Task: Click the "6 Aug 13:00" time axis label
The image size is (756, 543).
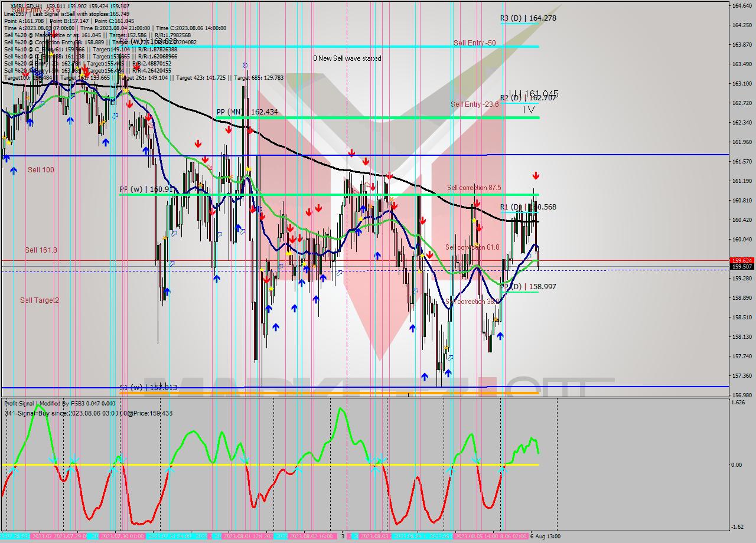Action: tap(546, 536)
